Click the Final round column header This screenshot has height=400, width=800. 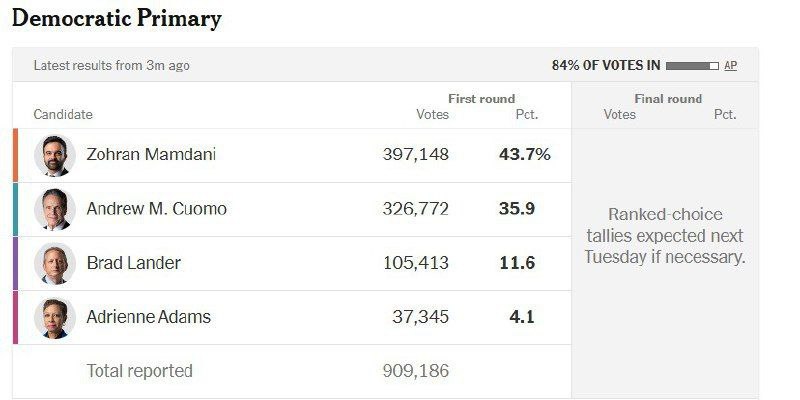668,99
